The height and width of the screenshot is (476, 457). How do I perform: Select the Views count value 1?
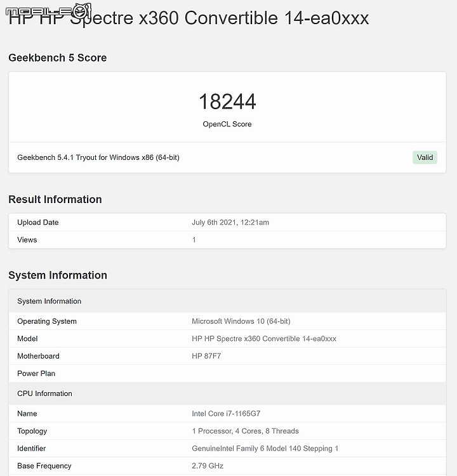click(194, 240)
